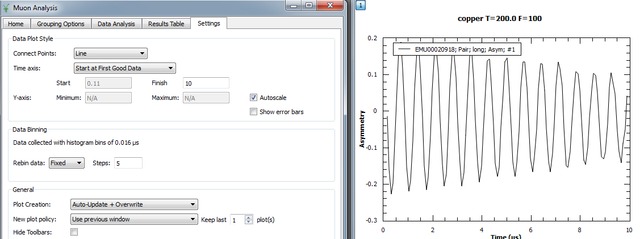Viewport: 644px width, 239px height.
Task: Tick the Hide Toolbars checkbox
Action: click(74, 232)
